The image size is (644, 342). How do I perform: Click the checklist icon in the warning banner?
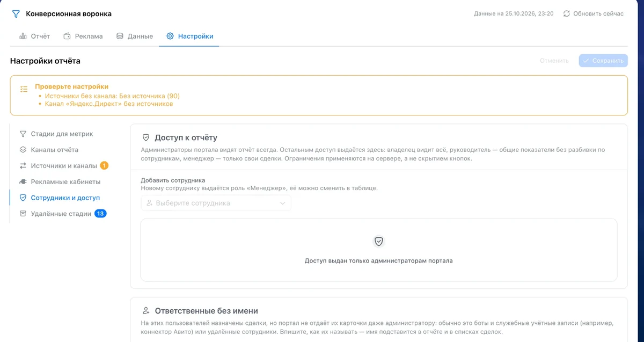point(24,89)
